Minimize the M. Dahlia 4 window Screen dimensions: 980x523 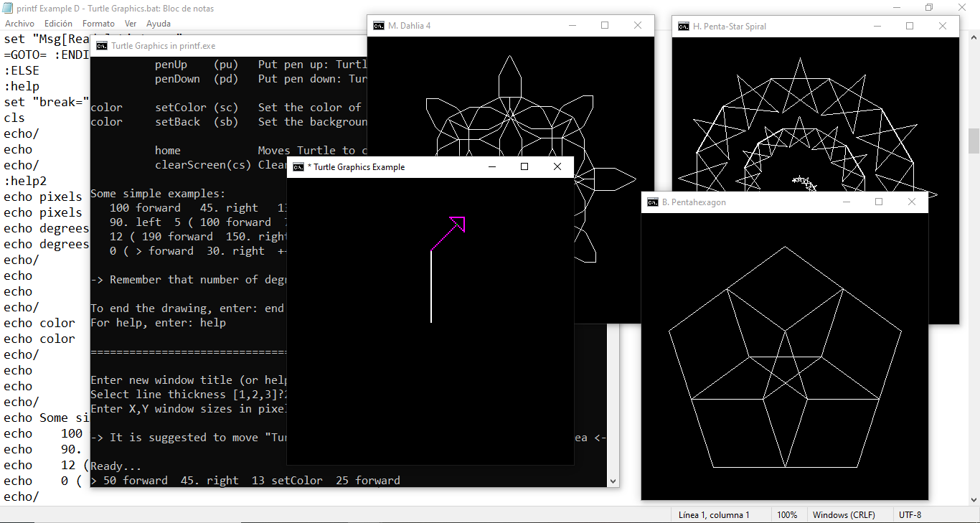(x=573, y=26)
